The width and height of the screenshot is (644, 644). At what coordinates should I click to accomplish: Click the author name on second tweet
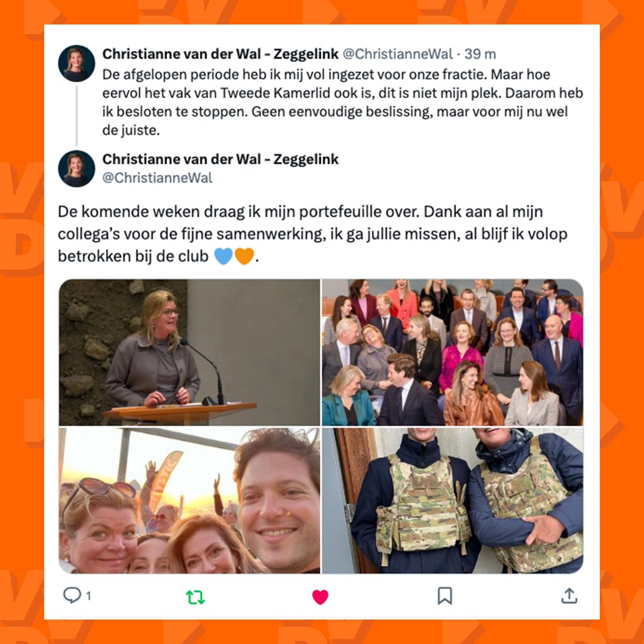pos(220,159)
